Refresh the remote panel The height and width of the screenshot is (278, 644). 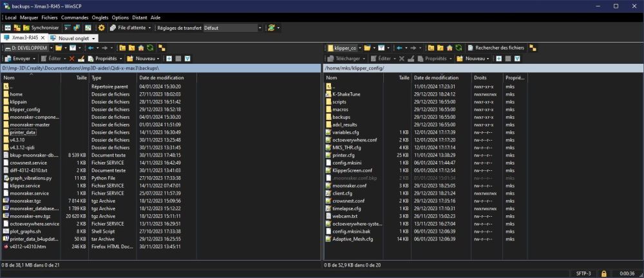459,48
